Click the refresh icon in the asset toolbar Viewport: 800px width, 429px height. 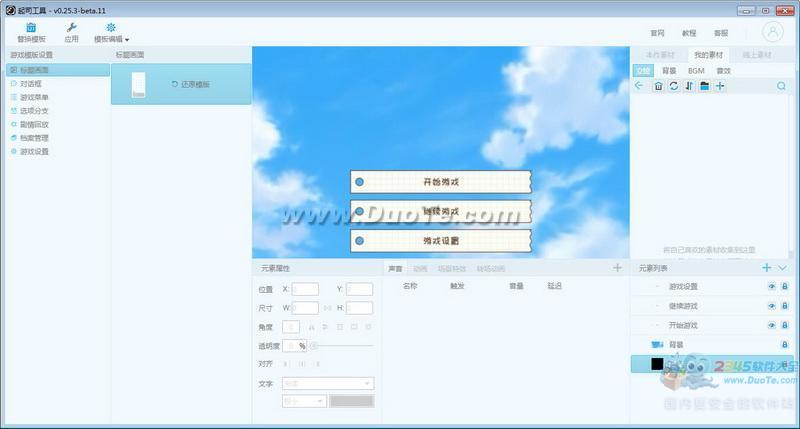[x=673, y=86]
